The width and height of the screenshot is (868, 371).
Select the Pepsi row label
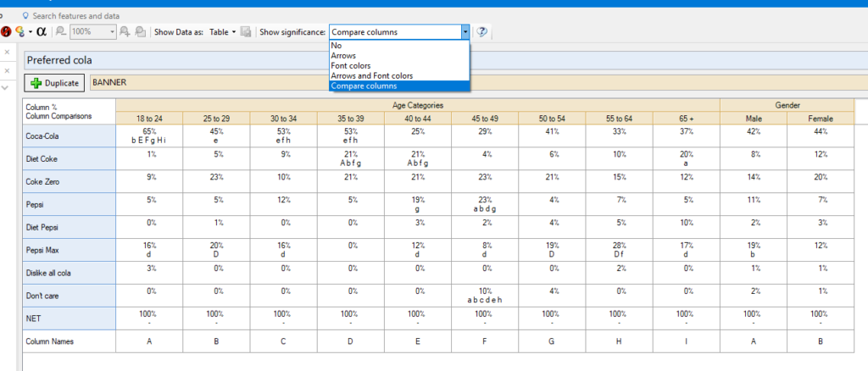pos(70,205)
